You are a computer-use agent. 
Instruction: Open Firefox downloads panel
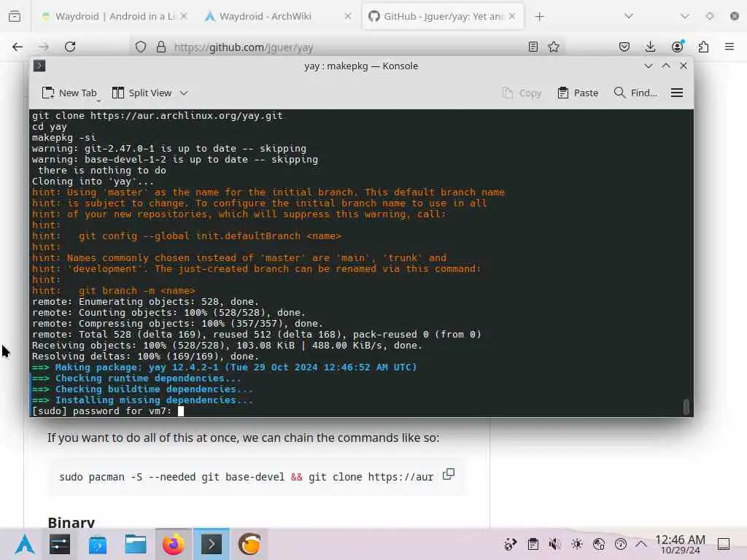pyautogui.click(x=650, y=47)
